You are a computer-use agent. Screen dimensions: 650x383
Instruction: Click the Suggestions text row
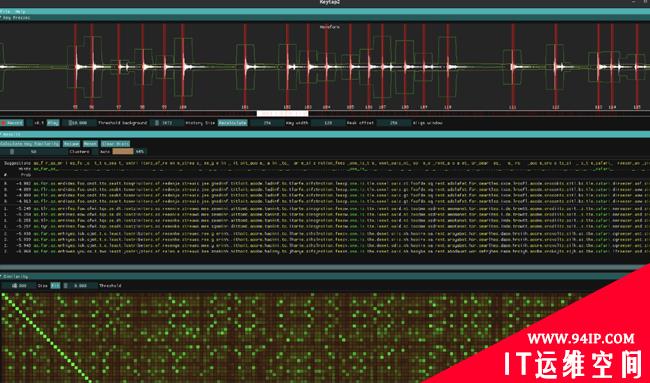pos(325,163)
